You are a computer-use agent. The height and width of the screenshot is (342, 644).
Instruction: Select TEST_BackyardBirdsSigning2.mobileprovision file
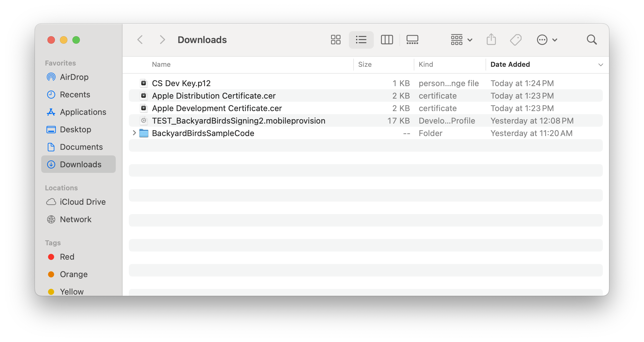pos(239,121)
